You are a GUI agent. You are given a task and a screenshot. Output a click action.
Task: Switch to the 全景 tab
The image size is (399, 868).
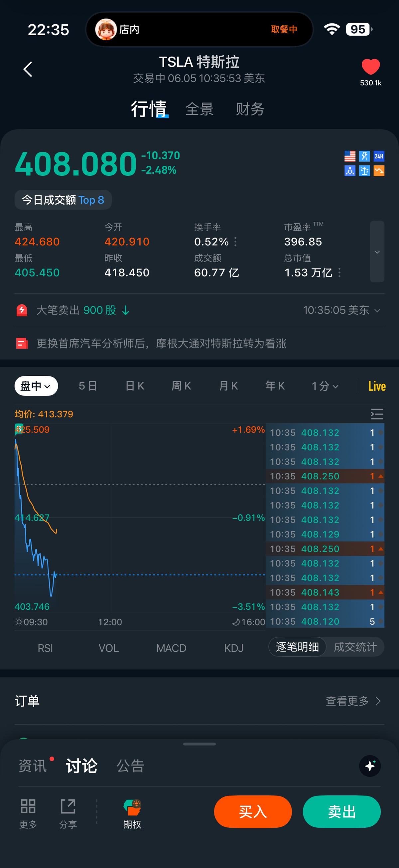199,109
